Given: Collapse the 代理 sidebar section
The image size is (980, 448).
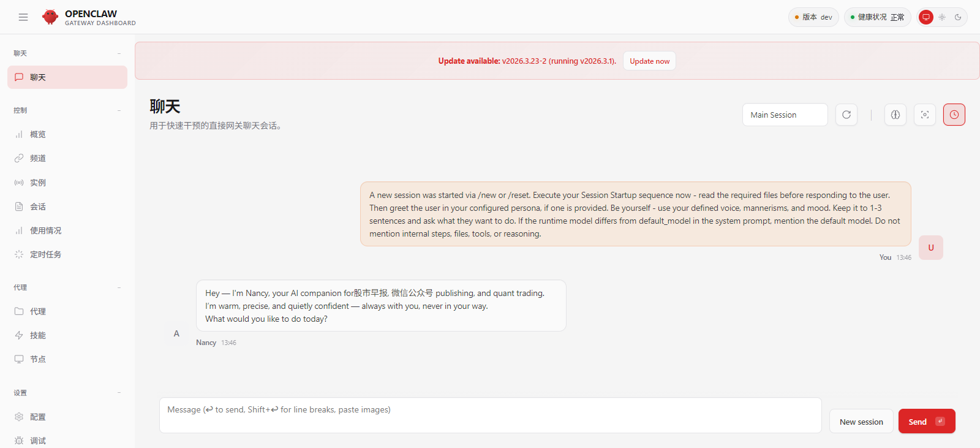Looking at the screenshot, I should [67, 287].
